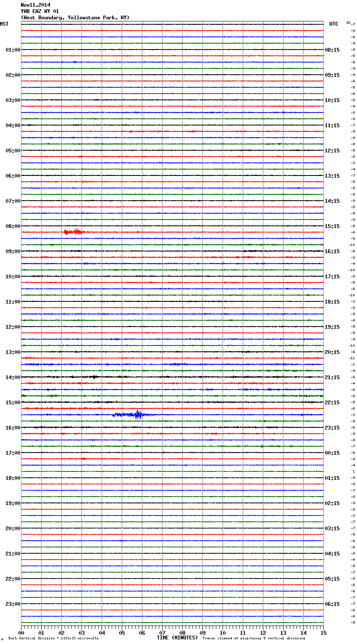Click the 23:00 MST time label
Image resolution: width=357 pixels, height=644 pixels.
[x=13, y=604]
